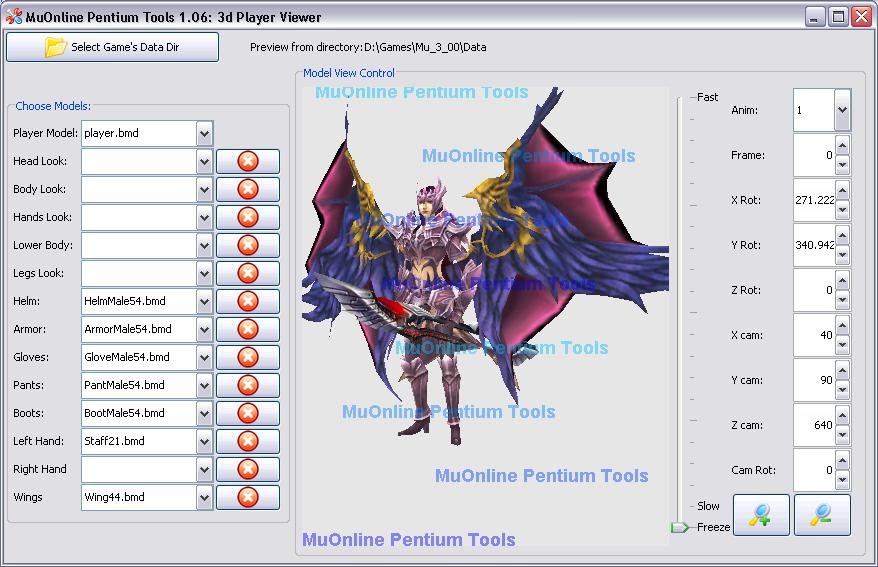Remove the Gloves model with red X
878x567 pixels.
pos(247,357)
